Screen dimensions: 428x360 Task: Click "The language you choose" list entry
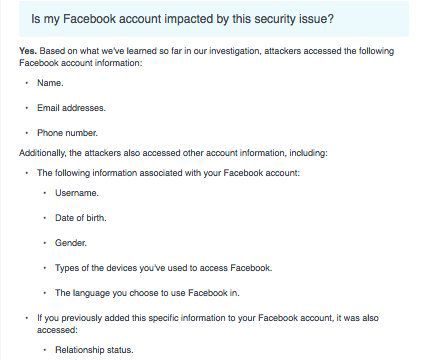[x=147, y=293]
